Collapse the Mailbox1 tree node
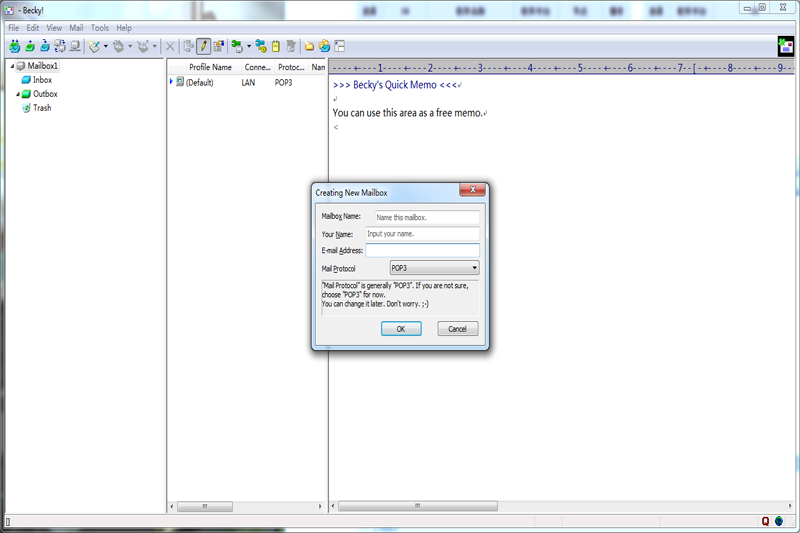This screenshot has width=800, height=533. [x=10, y=66]
